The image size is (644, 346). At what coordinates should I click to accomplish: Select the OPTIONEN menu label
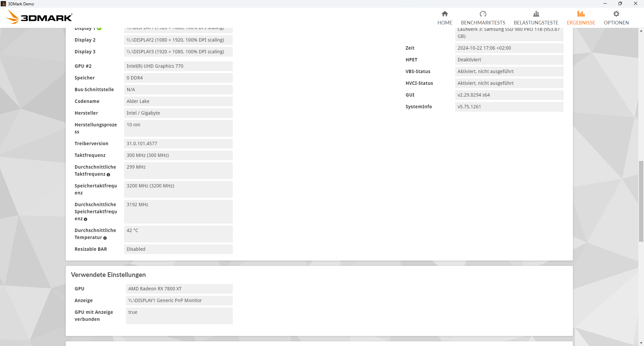pyautogui.click(x=616, y=23)
